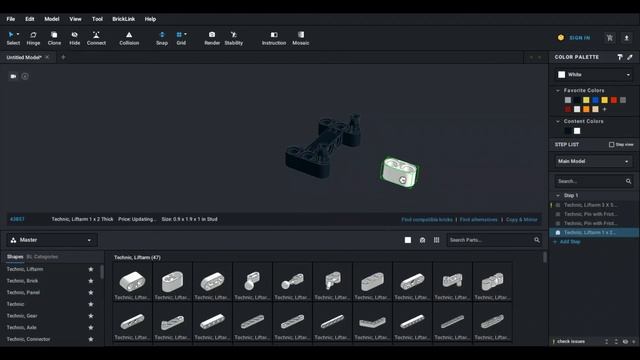Viewport: 640px width, 360px height.
Task: Open the Master palette dropdown
Action: (51, 240)
